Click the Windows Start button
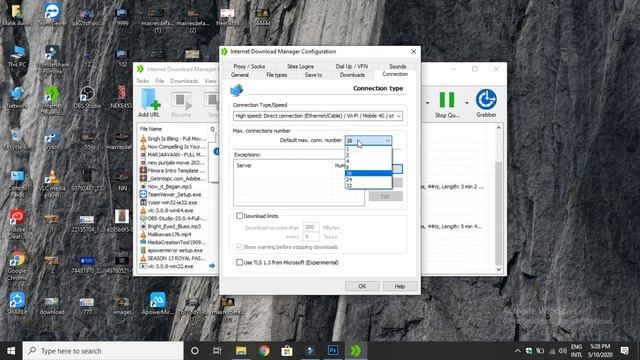The width and height of the screenshot is (640, 360). click(x=11, y=351)
